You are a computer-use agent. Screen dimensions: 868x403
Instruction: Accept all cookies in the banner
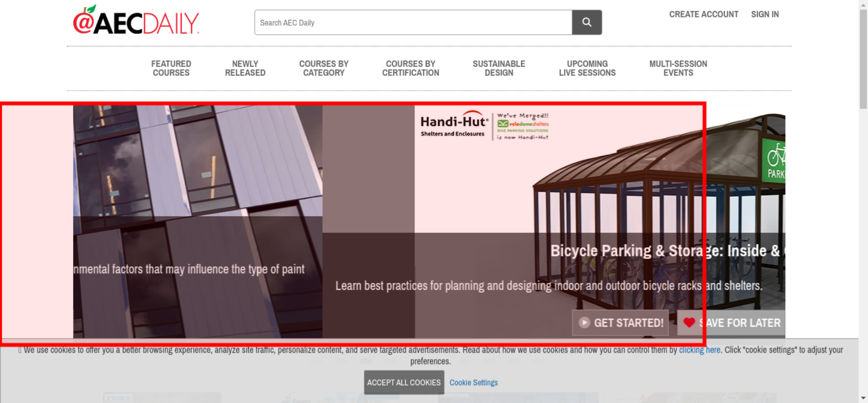tap(404, 382)
